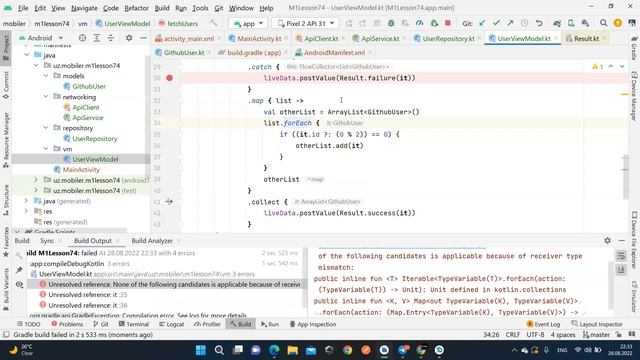Toggle Device Manager right sidebar button
This screenshot has width=640, height=360.
pos(634,96)
